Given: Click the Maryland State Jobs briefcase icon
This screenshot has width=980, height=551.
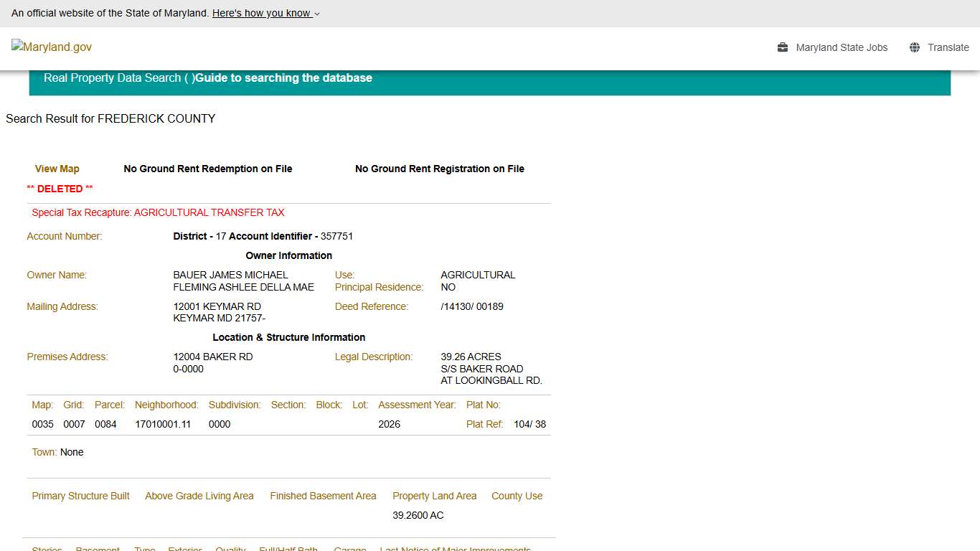Looking at the screenshot, I should [781, 47].
